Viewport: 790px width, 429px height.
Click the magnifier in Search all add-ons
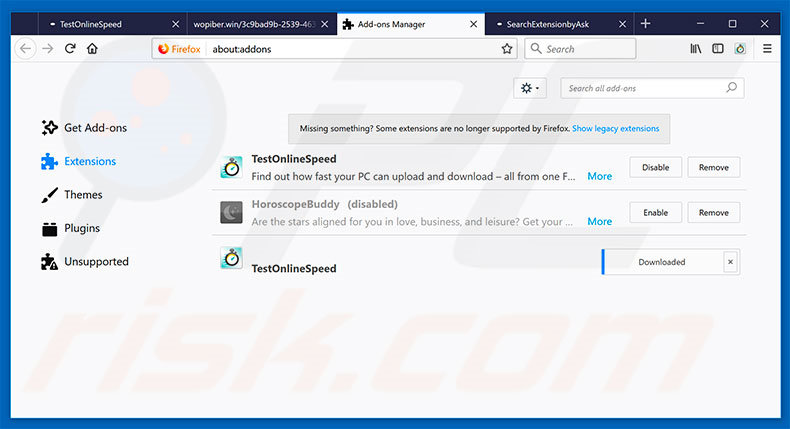pos(731,88)
